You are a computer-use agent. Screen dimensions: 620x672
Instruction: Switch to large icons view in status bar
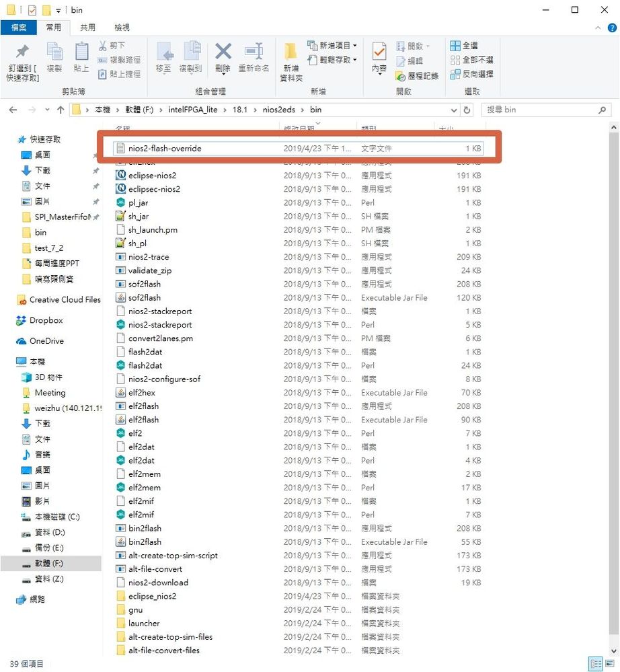(x=610, y=664)
